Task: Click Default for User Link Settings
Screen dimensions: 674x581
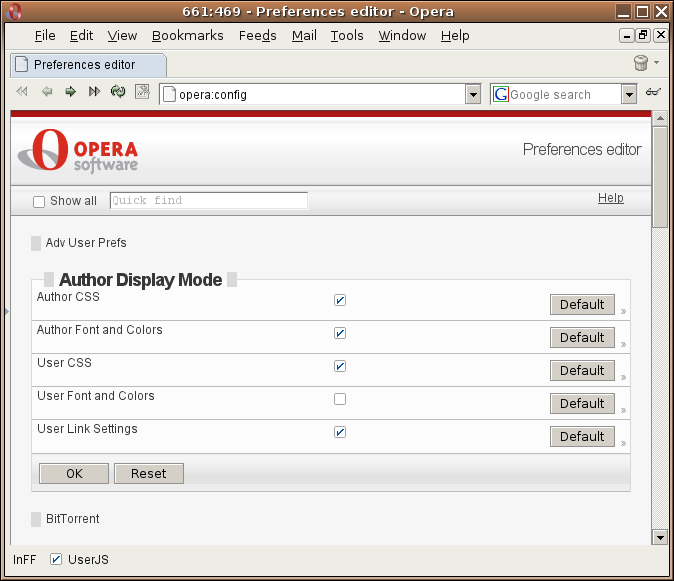Action: (x=582, y=437)
